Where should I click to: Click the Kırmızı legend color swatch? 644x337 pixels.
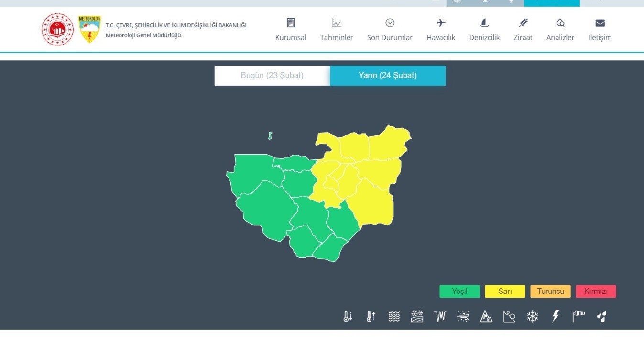click(596, 292)
